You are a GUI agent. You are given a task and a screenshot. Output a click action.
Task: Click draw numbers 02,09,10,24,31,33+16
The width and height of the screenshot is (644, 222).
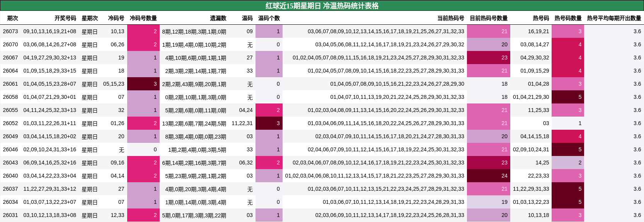[x=50, y=149]
